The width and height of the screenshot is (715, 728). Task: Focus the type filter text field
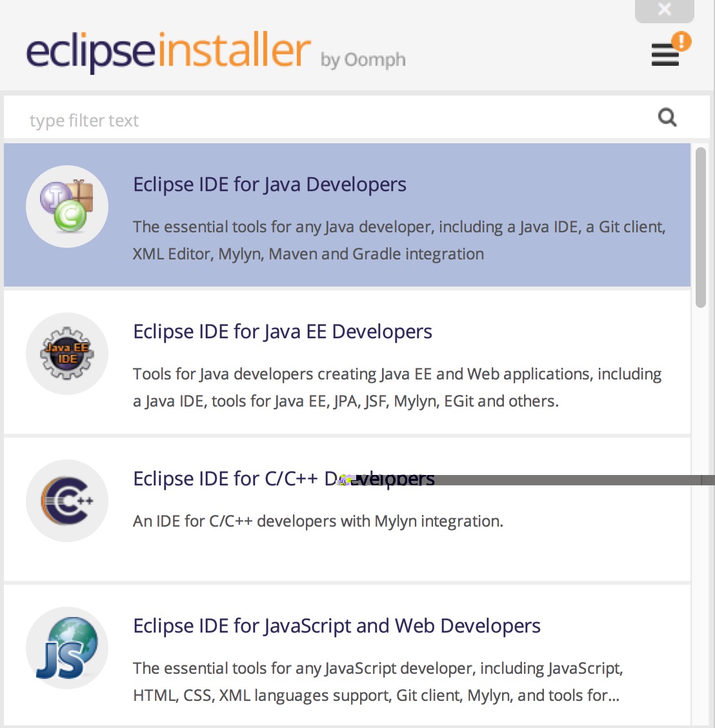click(x=357, y=117)
